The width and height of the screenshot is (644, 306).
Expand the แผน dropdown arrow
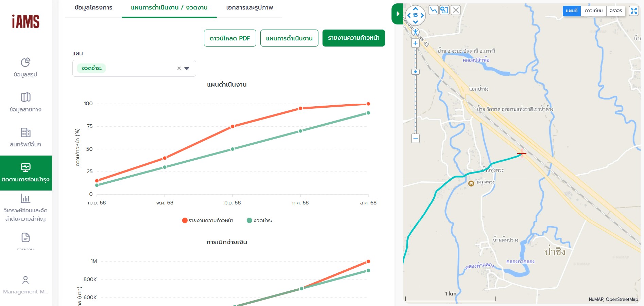click(187, 68)
